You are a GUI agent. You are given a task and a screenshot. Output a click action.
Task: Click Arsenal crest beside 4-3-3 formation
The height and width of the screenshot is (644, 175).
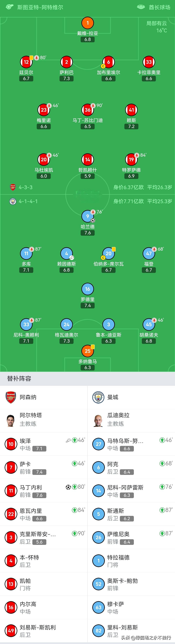pyautogui.click(x=13, y=187)
